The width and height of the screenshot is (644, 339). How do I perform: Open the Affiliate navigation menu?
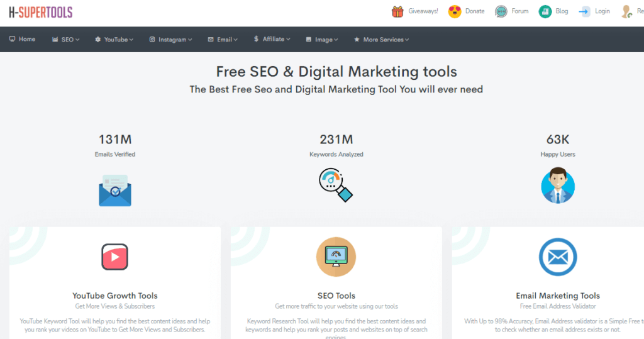pos(272,39)
